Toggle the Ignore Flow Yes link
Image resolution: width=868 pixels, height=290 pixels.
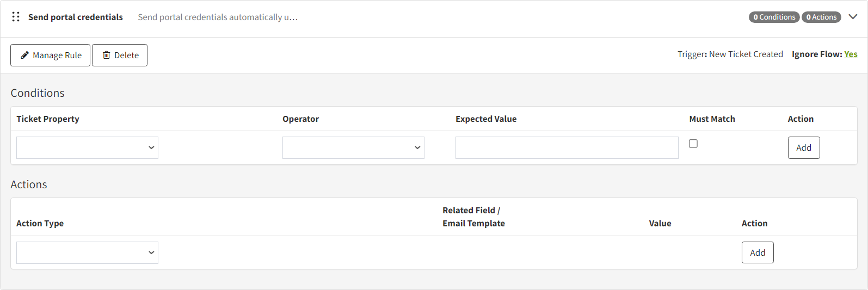point(851,54)
